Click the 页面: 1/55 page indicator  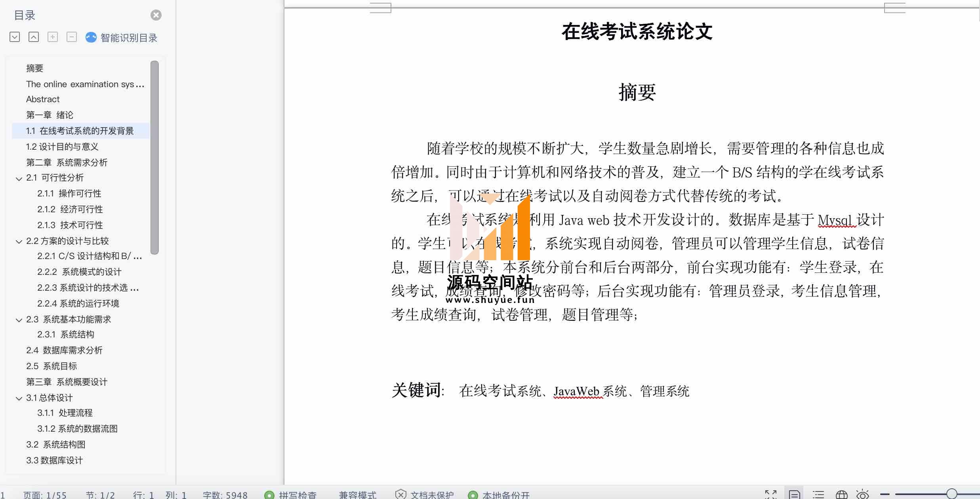pyautogui.click(x=45, y=495)
